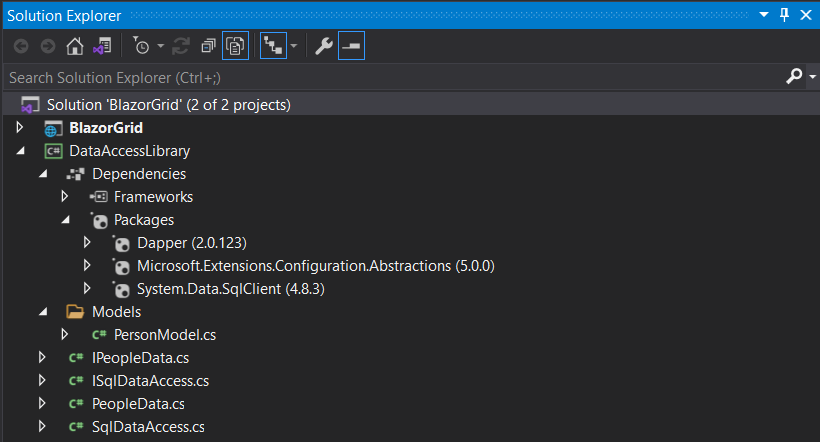Select the Models folder
Viewport: 820px width, 442px height.
point(117,312)
